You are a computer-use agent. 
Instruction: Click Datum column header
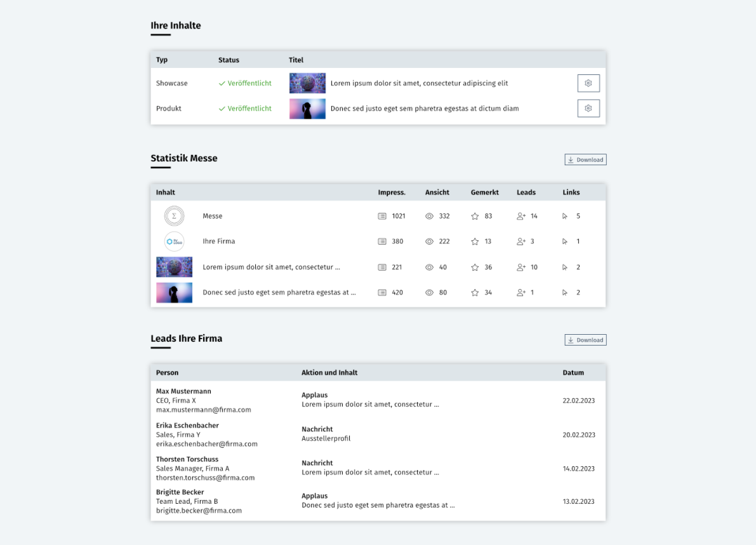pyautogui.click(x=573, y=372)
